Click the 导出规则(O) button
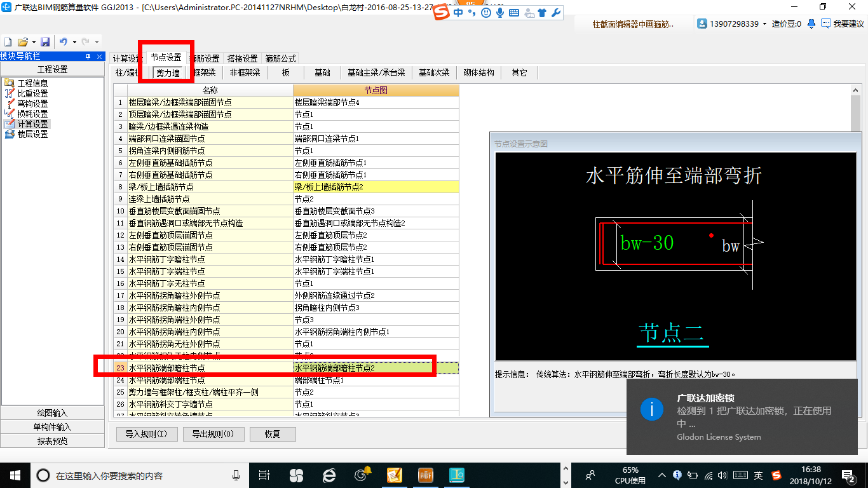The image size is (868, 488). (x=213, y=434)
